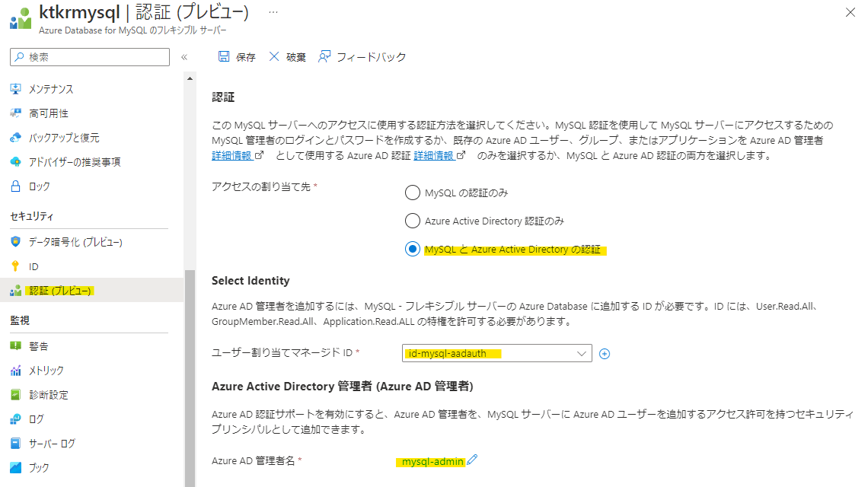Screen dimensions: 868x487
Task: Click the 破棄 button label
Action: (295, 57)
